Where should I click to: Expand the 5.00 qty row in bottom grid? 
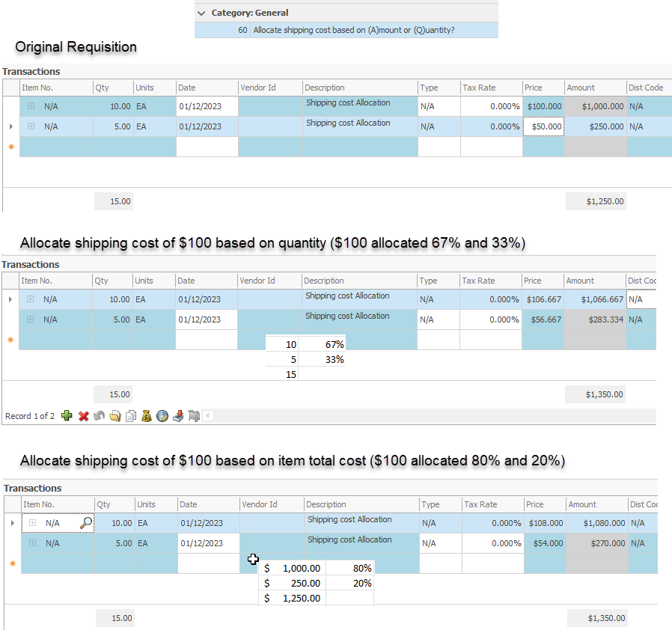click(x=32, y=543)
